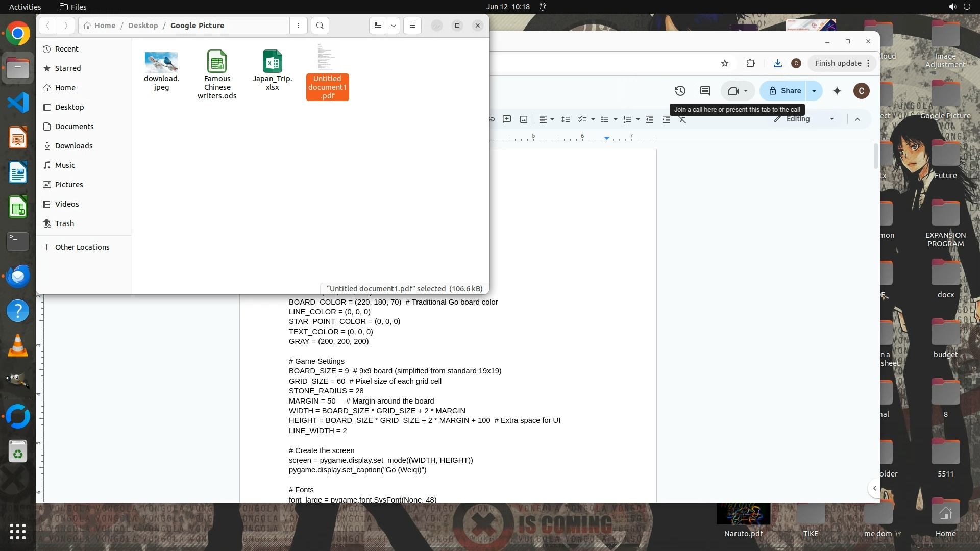Toggle the Files list view button
980x551 pixels.
coord(378,26)
